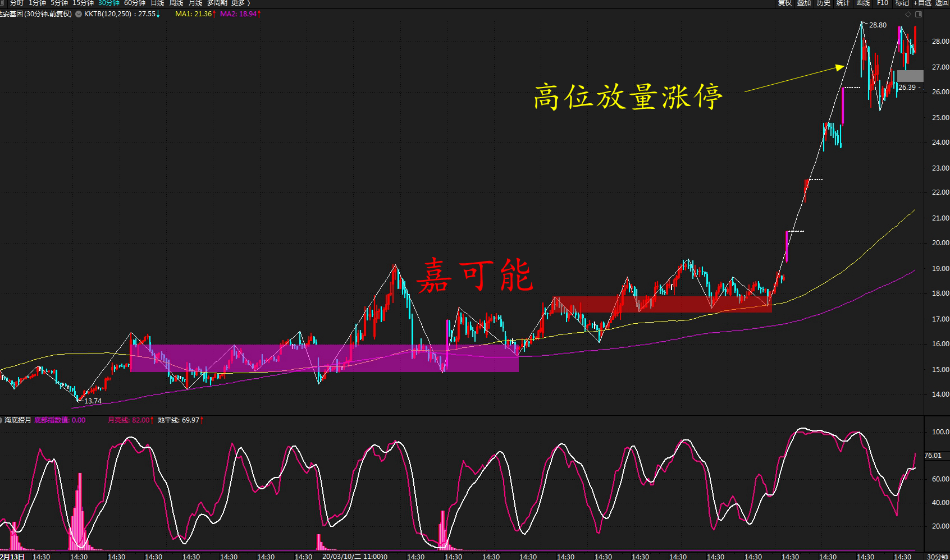Viewport: 950px width, 560px height.
Task: Select the red consolidation box on chart
Action: (663, 304)
